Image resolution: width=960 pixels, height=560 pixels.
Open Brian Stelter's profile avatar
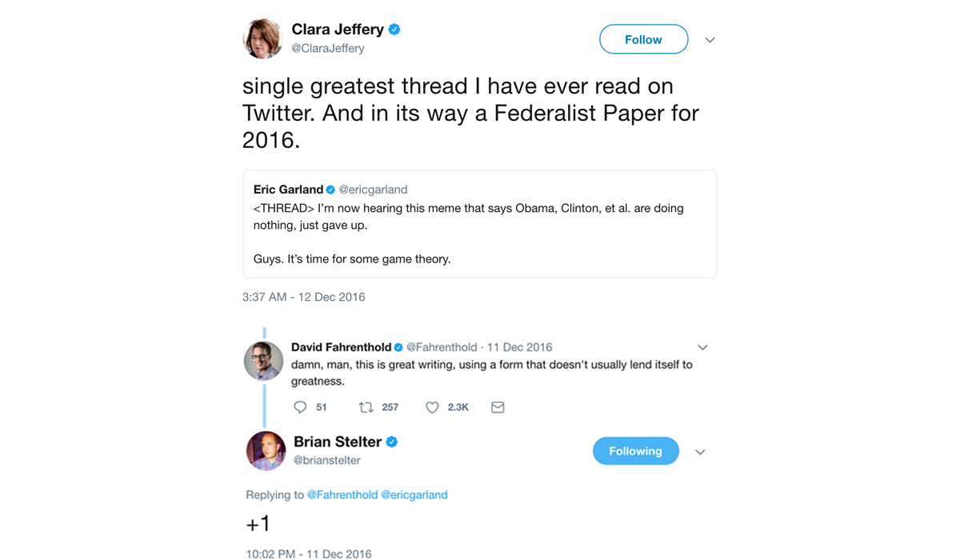tap(266, 450)
